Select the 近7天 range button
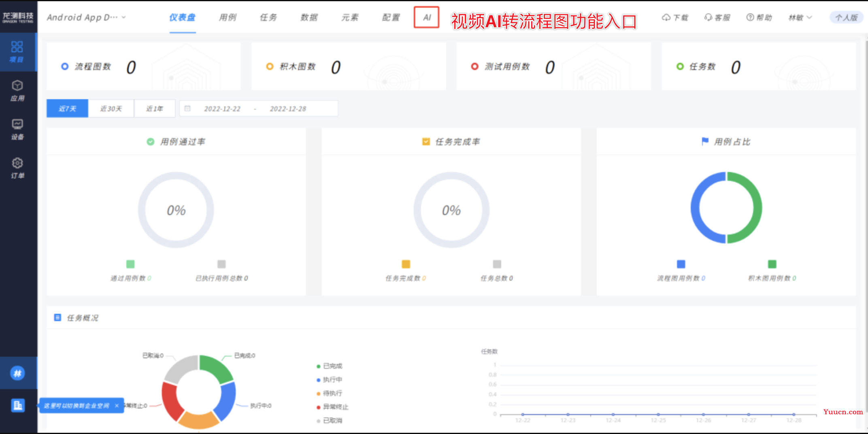The width and height of the screenshot is (868, 434). click(67, 108)
